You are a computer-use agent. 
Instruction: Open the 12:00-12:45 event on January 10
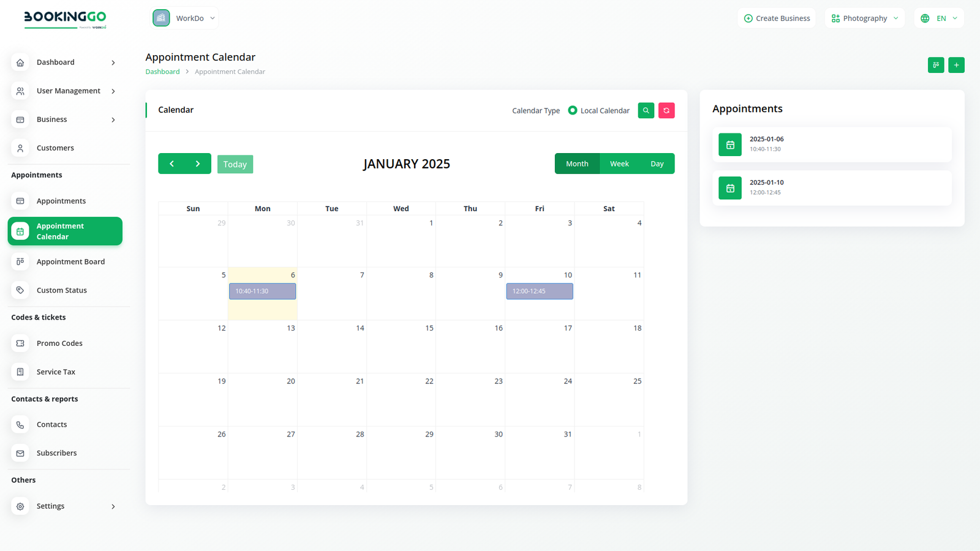(539, 291)
